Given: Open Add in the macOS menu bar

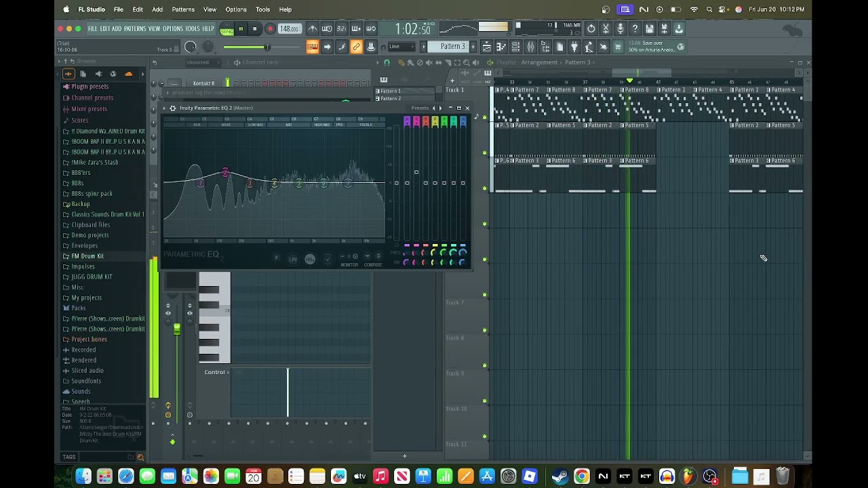Looking at the screenshot, I should pyautogui.click(x=157, y=9).
